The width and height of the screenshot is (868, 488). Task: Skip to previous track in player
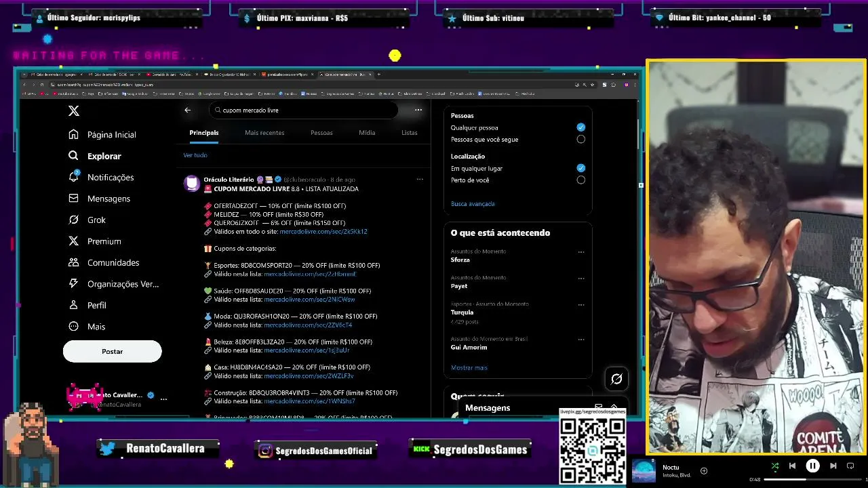pos(792,466)
